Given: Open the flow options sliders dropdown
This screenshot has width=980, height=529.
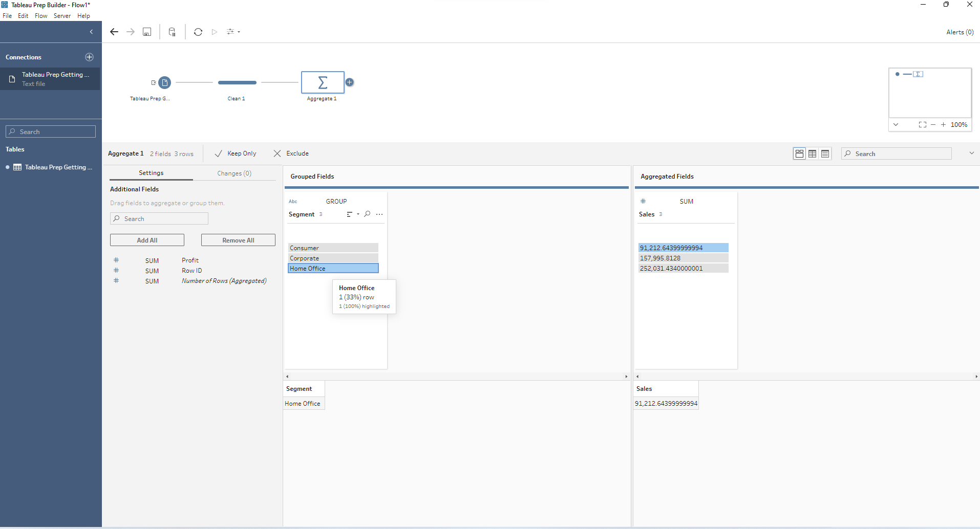Looking at the screenshot, I should tap(233, 32).
